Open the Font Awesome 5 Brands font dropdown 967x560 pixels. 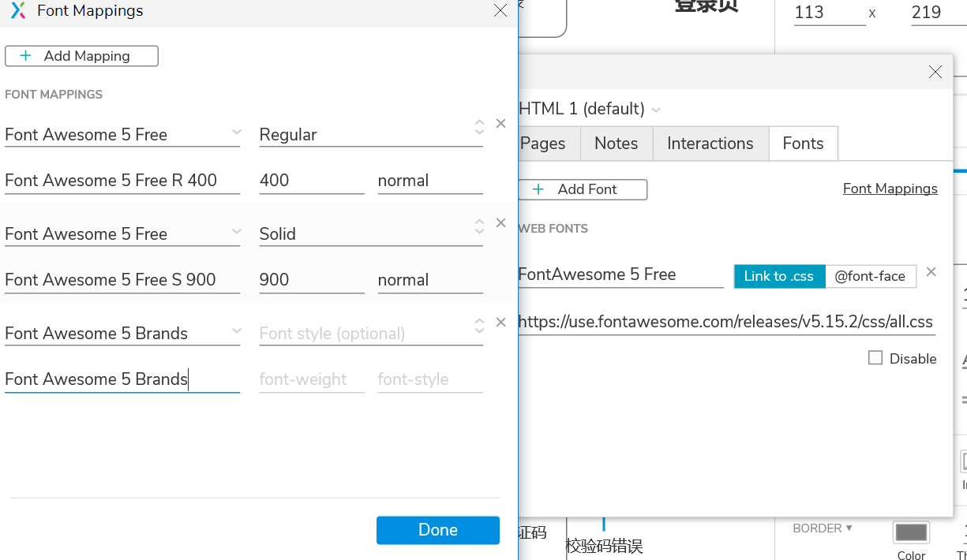pyautogui.click(x=236, y=331)
